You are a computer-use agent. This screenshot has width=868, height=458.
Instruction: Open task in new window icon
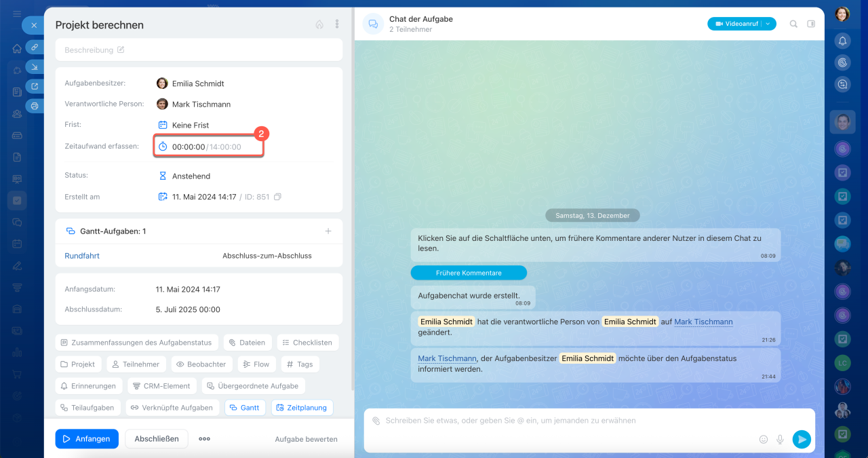tap(35, 86)
